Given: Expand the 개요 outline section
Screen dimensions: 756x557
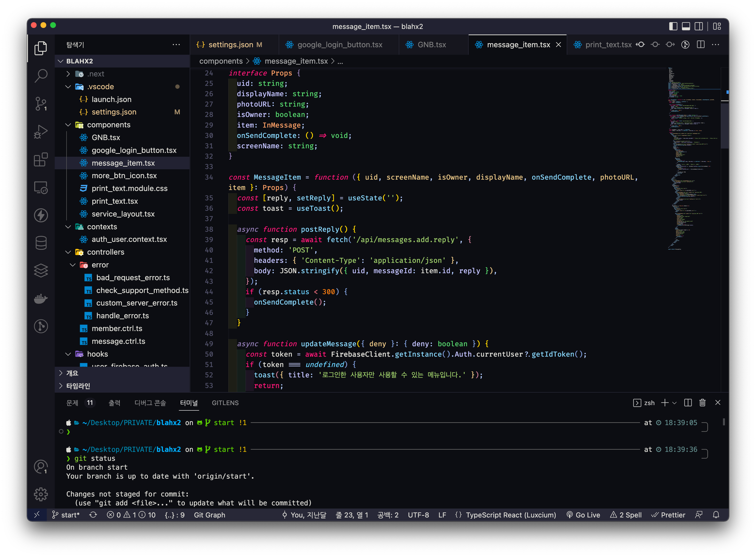Looking at the screenshot, I should pos(122,373).
